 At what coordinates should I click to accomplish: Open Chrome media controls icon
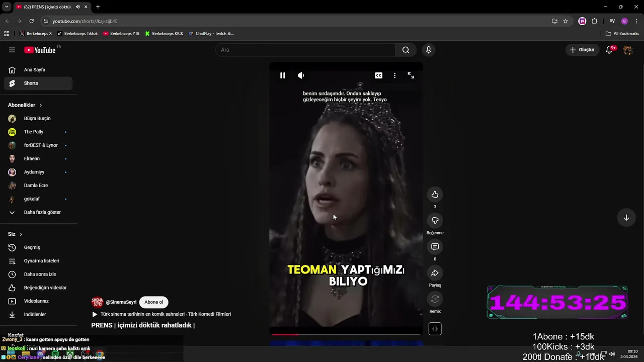click(612, 21)
